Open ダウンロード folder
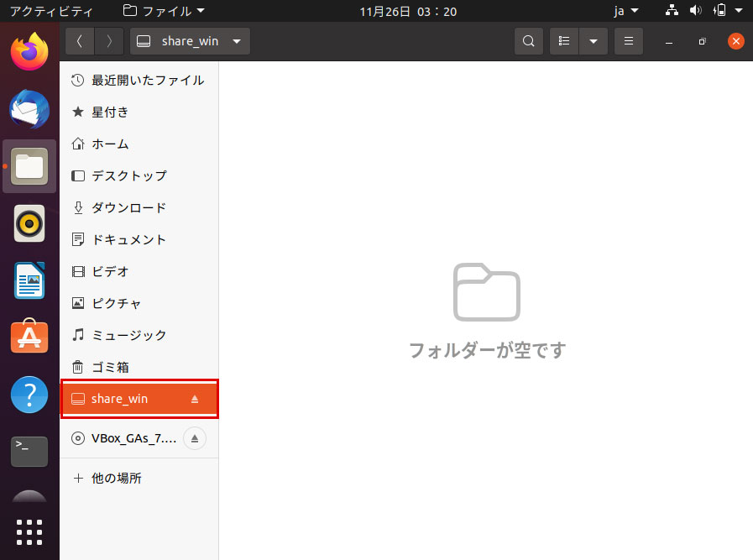Screen dimensions: 753x560 [139, 207]
